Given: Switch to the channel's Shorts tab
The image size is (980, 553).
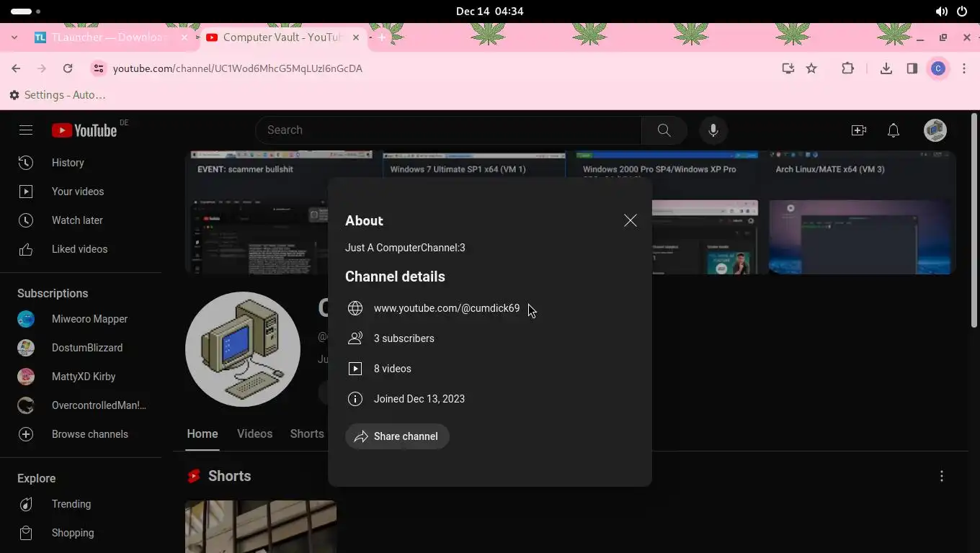Looking at the screenshot, I should pyautogui.click(x=307, y=434).
